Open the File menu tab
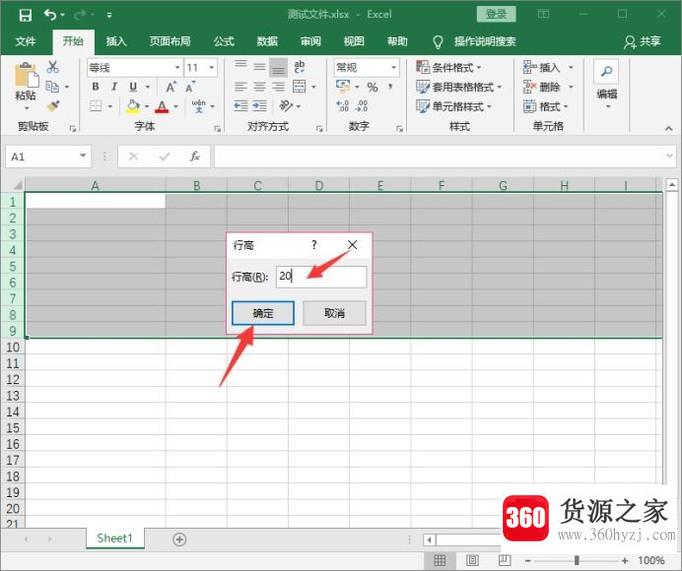 (25, 41)
